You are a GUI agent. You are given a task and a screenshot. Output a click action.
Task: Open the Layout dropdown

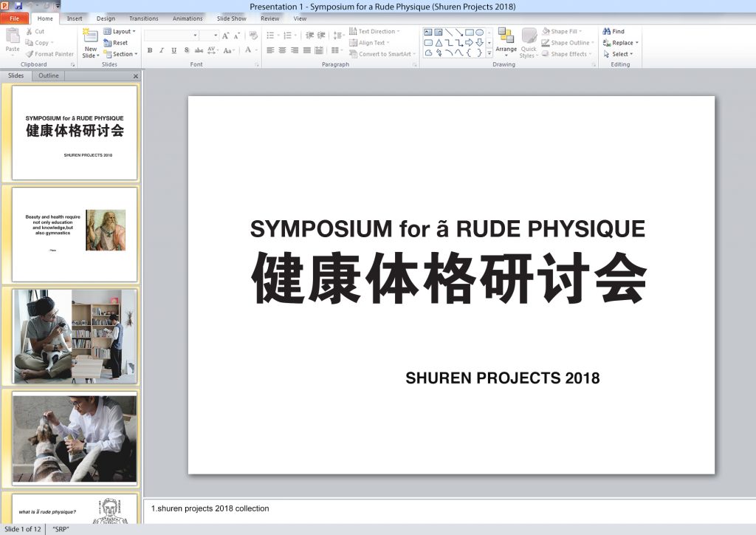120,32
